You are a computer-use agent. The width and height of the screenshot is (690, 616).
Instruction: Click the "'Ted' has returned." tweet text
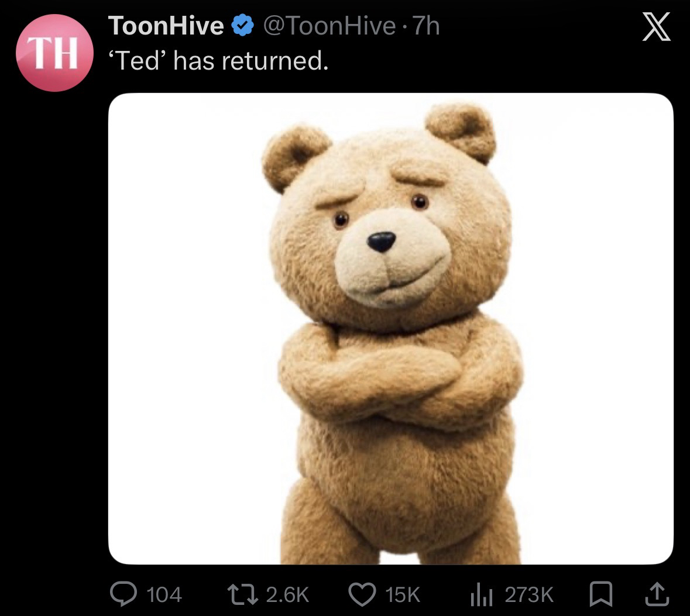pyautogui.click(x=217, y=60)
